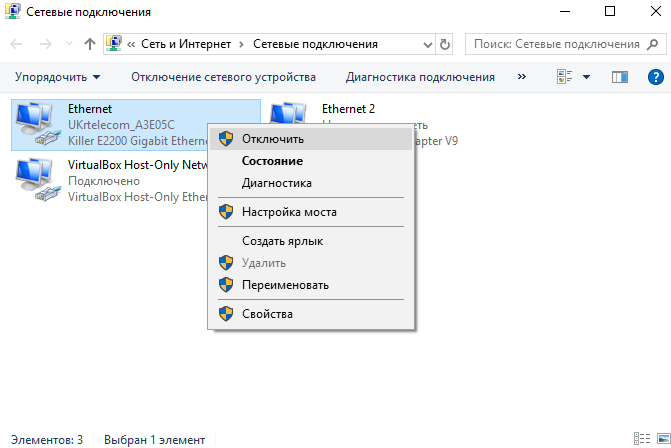
Task: Click the Ethernet 2 connection name
Action: (x=348, y=109)
